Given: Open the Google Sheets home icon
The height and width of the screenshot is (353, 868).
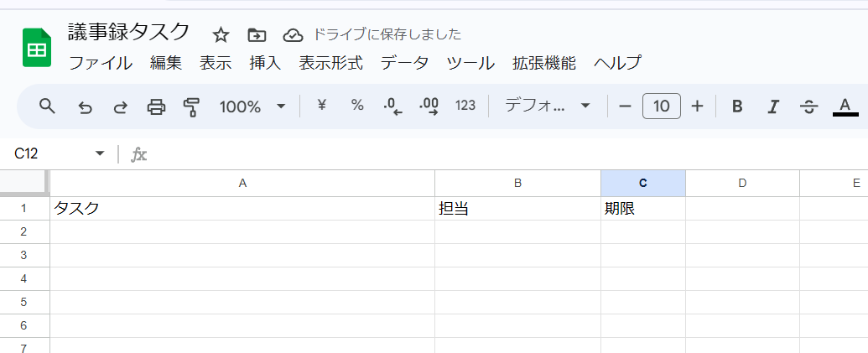Looking at the screenshot, I should coord(37,48).
